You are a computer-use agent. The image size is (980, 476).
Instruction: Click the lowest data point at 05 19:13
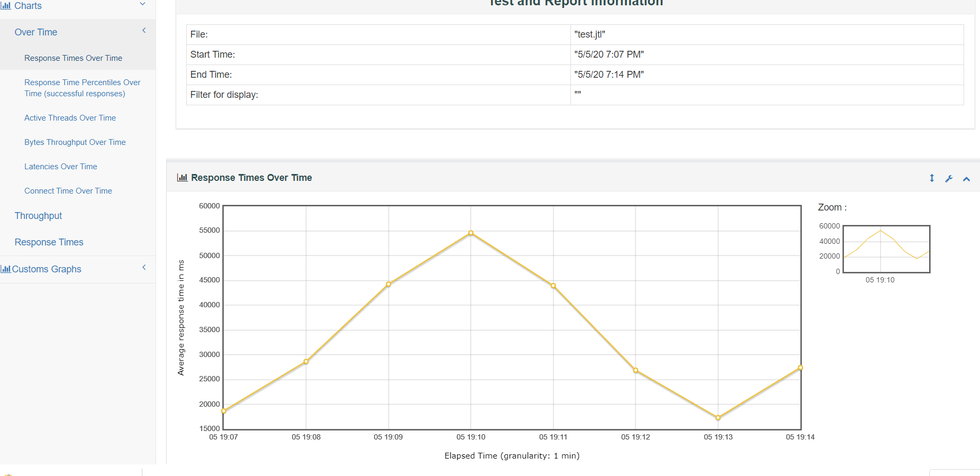click(x=718, y=418)
